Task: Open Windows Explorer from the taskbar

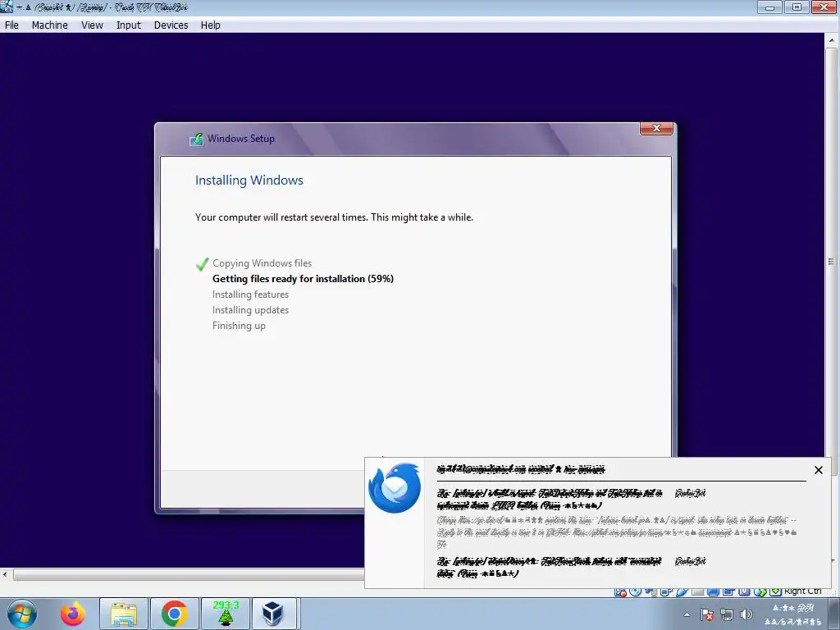Action: [x=124, y=614]
